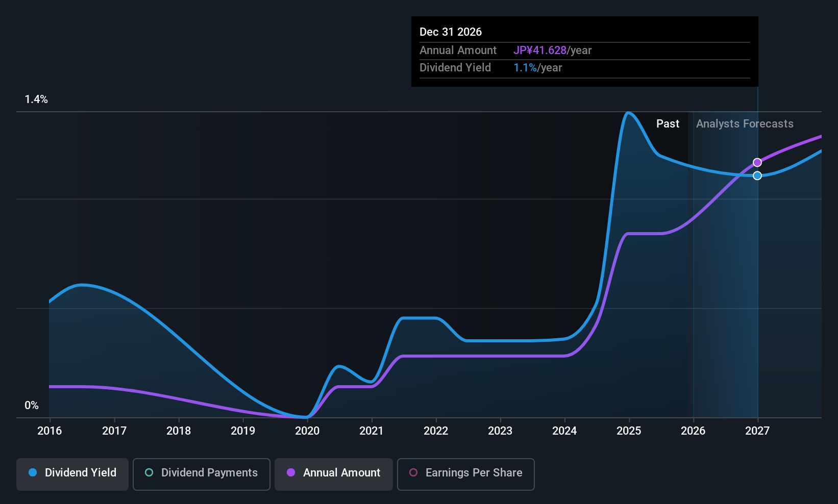Enable the Dividend Payments series
Viewport: 838px width, 504px height.
click(202, 474)
